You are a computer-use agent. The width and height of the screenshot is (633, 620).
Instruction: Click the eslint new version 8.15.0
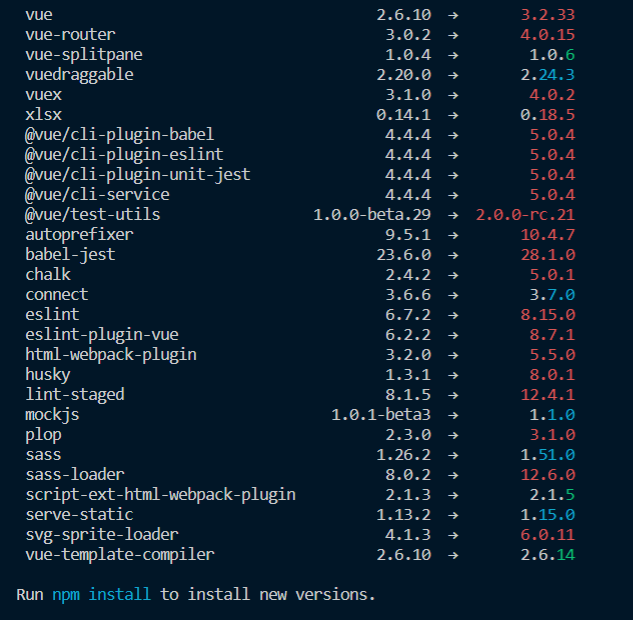pyautogui.click(x=547, y=314)
